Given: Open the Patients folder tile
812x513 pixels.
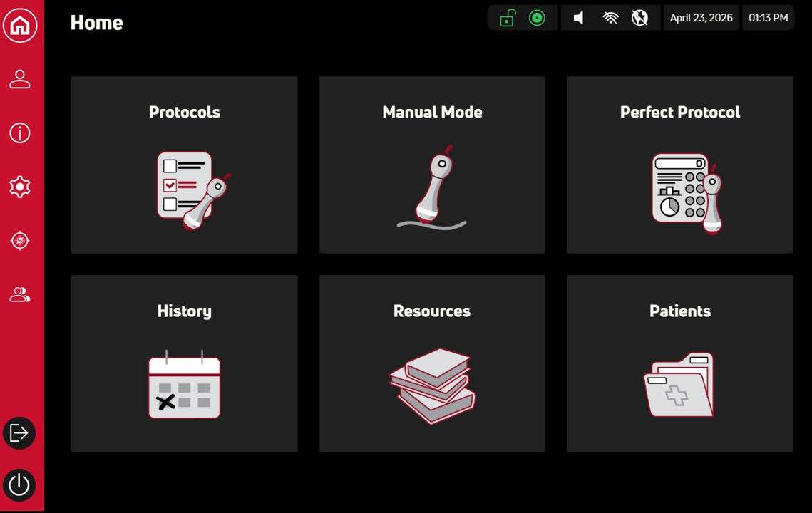Looking at the screenshot, I should (680, 363).
